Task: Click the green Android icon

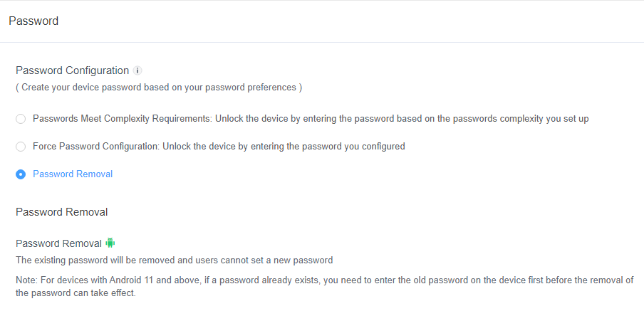Action: [110, 243]
